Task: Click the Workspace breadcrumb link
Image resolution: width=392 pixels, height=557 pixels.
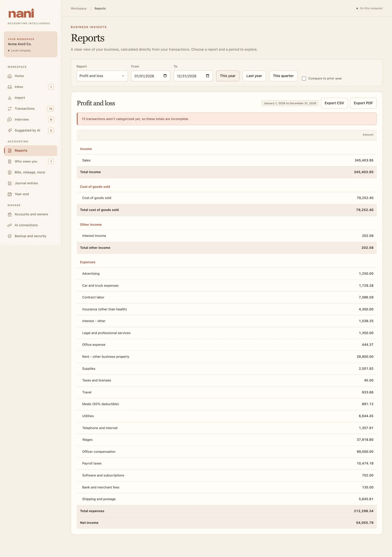Action: (x=79, y=9)
